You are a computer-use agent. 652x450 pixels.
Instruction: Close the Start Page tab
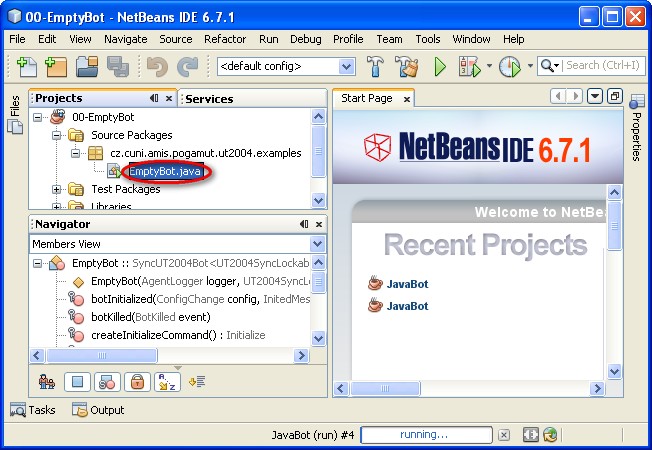pyautogui.click(x=407, y=99)
